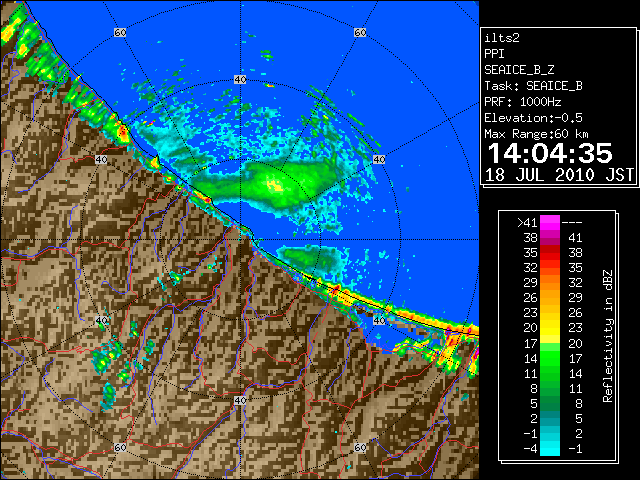Viewport: 640px width, 480px height.
Task: Select the 'Elevation:-0.5' text
Action: point(533,118)
